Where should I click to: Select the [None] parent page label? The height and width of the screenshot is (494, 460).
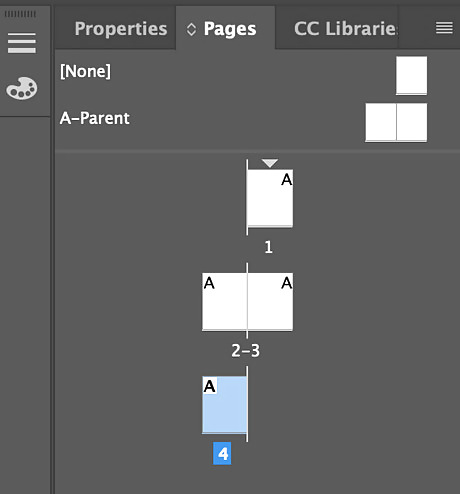tap(85, 71)
